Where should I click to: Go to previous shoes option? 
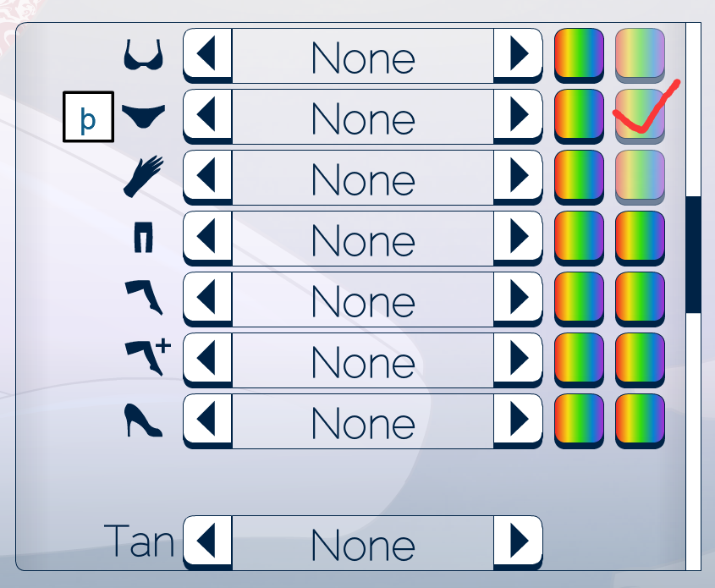(208, 420)
